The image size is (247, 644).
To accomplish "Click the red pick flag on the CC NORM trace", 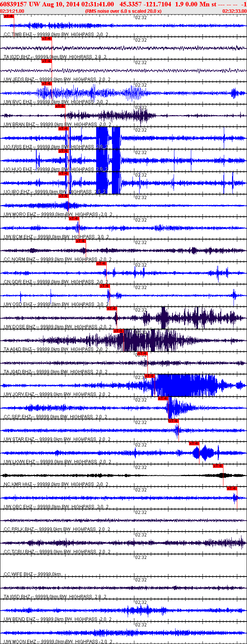I will 81,241.
